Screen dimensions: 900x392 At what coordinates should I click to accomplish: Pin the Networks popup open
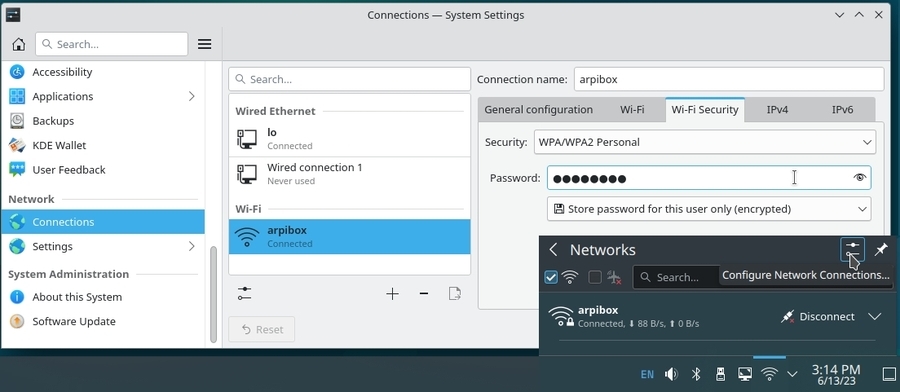tap(880, 250)
